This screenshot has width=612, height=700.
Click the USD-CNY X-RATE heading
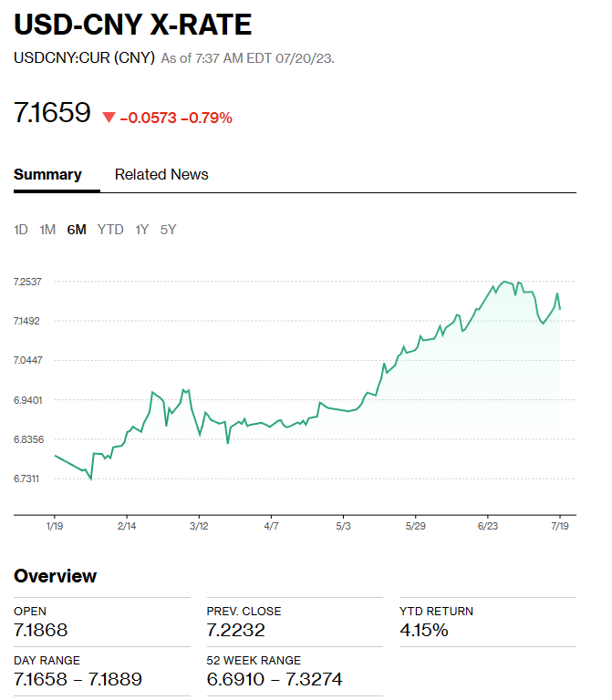[x=133, y=25]
